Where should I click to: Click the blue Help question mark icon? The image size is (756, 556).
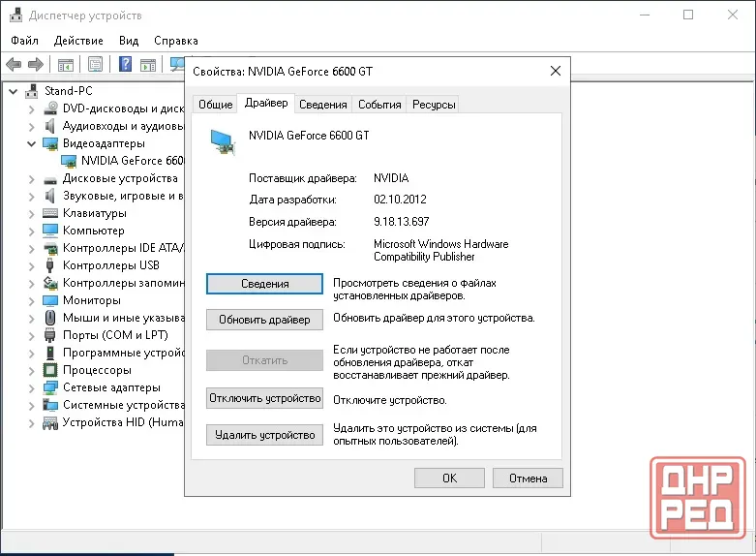tap(126, 64)
